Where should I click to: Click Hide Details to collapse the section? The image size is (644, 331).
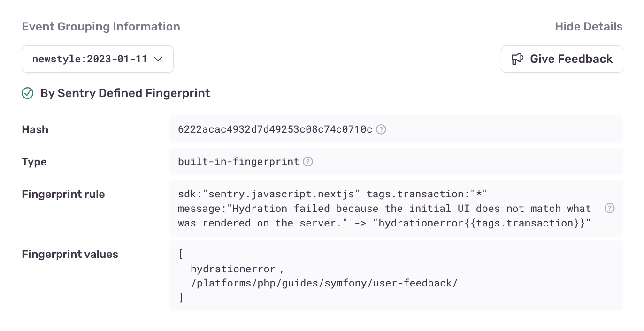pyautogui.click(x=589, y=26)
